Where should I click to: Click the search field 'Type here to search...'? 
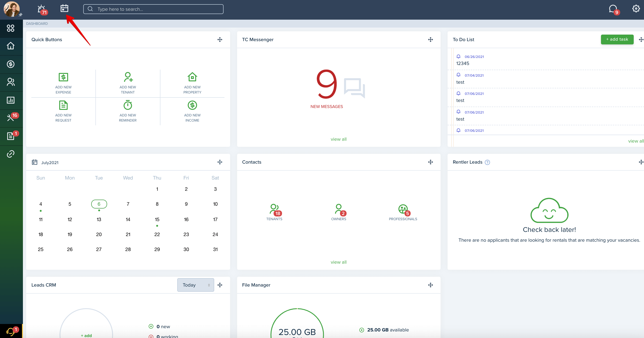pyautogui.click(x=153, y=9)
